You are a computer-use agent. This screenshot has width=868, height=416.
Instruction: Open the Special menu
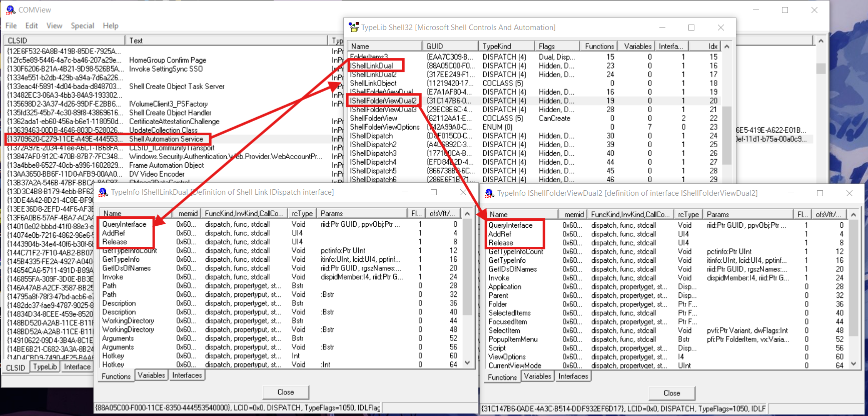pos(82,26)
